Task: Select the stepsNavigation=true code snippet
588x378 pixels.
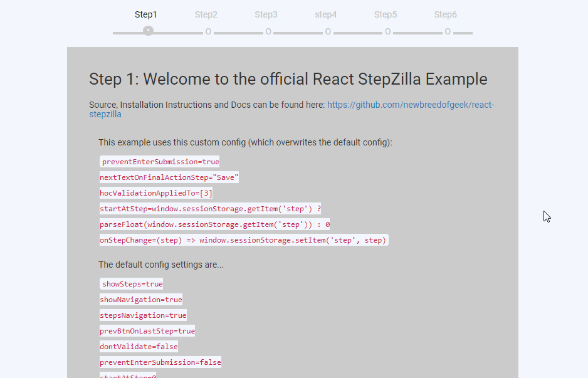Action: pyautogui.click(x=143, y=315)
